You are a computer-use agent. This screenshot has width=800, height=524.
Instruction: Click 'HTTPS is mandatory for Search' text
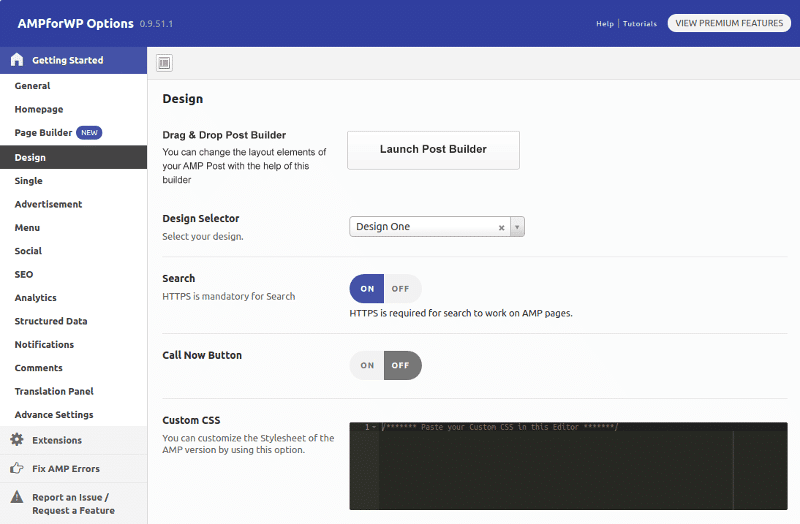coord(229,296)
